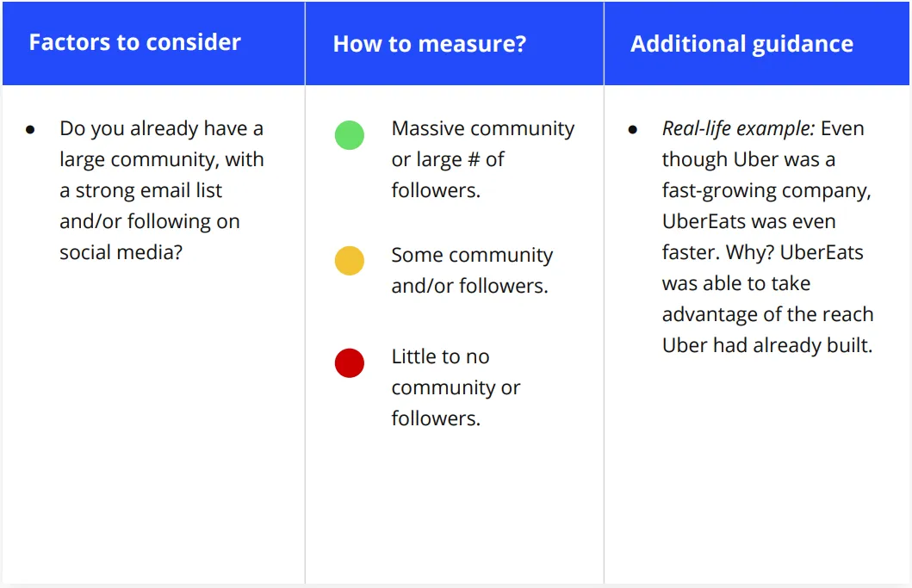Click the yellow status circle
The image size is (912, 588).
350,261
